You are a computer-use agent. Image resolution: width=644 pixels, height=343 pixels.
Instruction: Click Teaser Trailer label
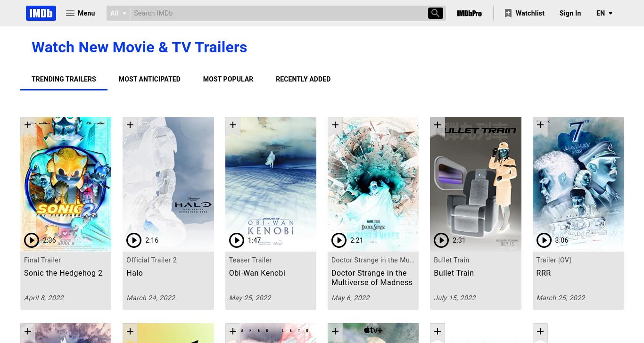click(250, 260)
